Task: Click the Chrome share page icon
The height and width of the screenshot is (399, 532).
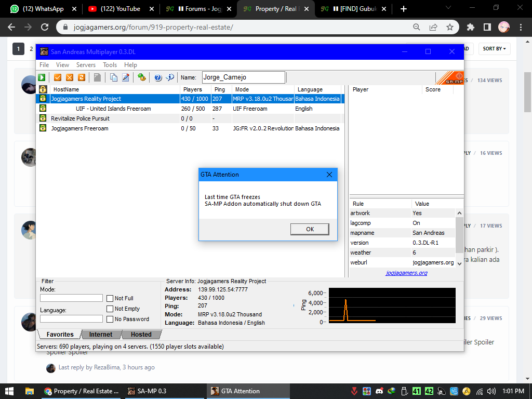Action: [433, 27]
